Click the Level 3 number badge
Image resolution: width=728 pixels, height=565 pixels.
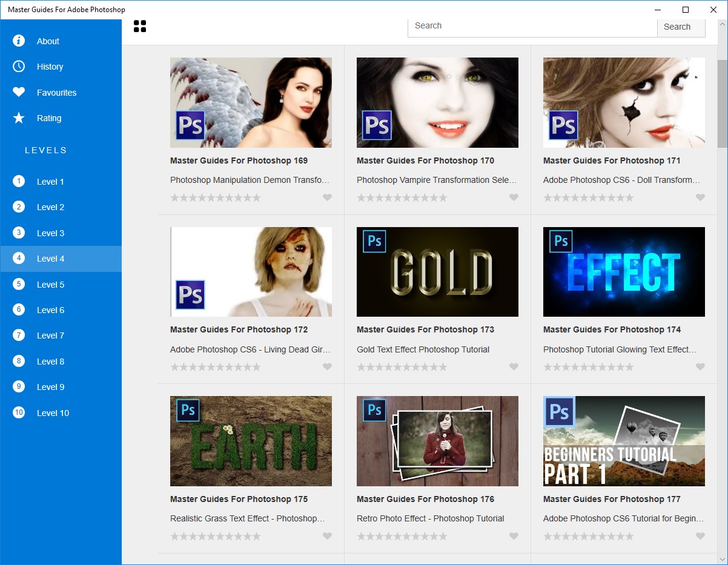[x=19, y=233]
